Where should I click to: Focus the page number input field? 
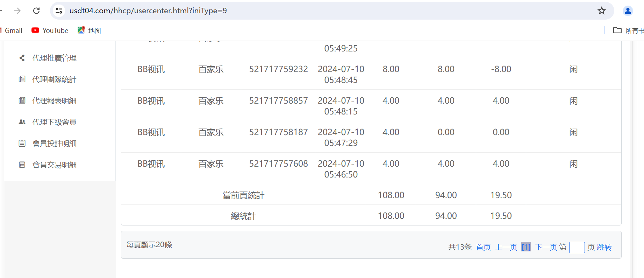[577, 248]
